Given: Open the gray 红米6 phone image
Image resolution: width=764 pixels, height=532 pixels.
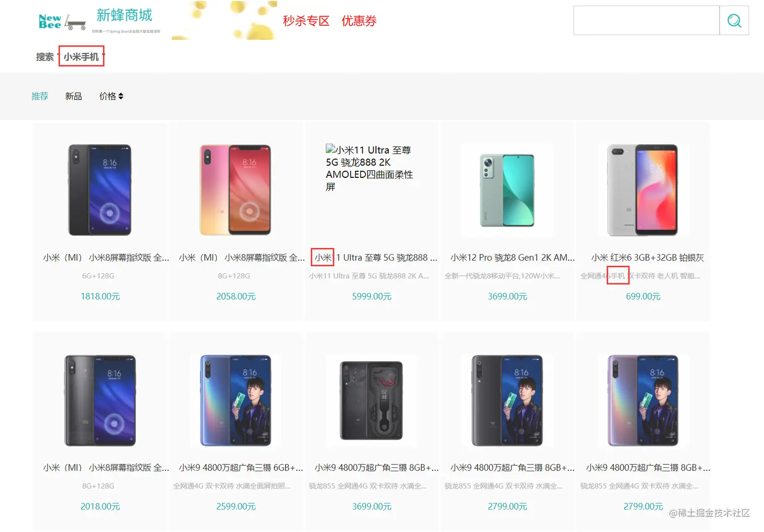Looking at the screenshot, I should point(643,190).
